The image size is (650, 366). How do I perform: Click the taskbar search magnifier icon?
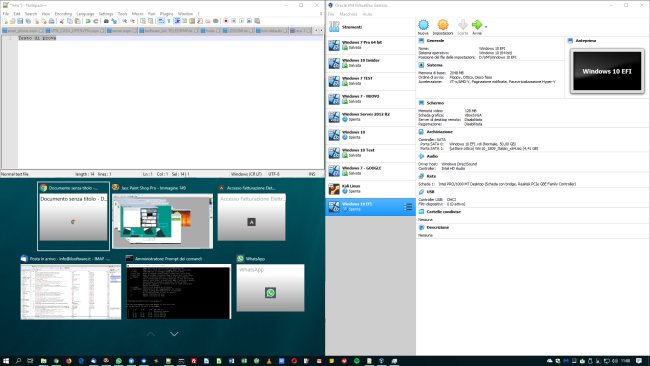point(18,361)
